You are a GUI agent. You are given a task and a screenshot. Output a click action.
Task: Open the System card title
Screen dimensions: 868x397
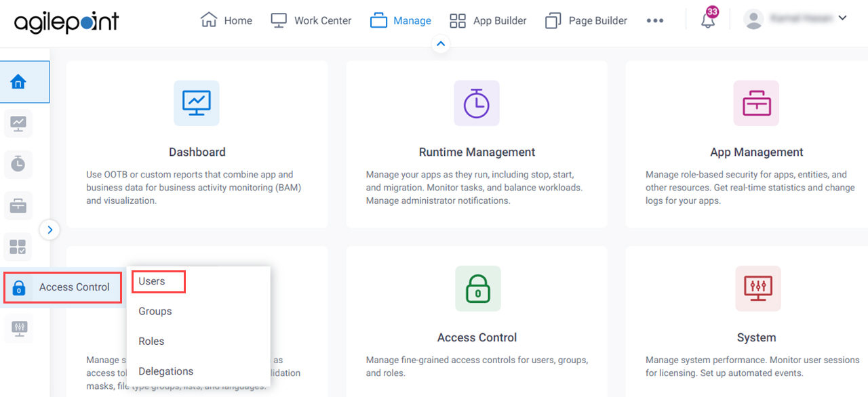coord(757,337)
